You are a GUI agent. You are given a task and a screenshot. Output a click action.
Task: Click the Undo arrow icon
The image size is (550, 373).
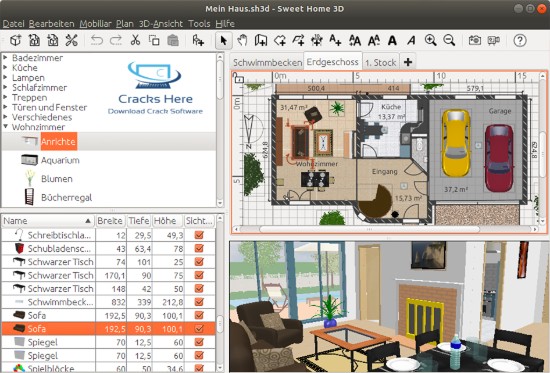97,40
